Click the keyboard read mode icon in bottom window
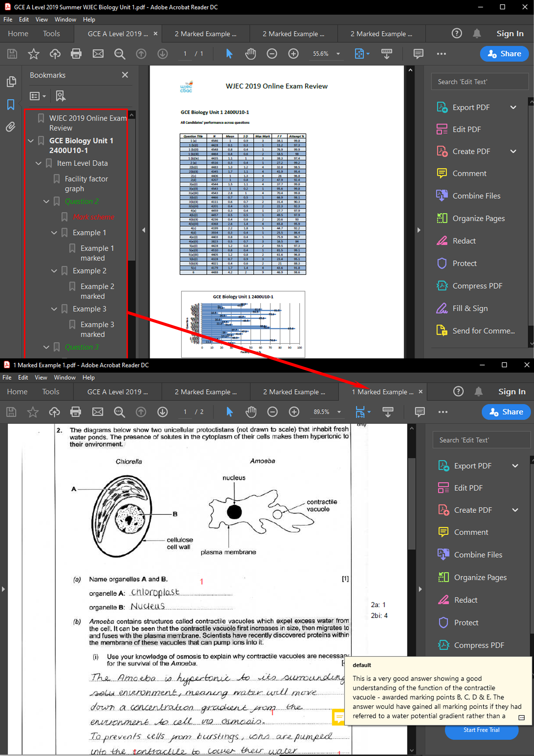Screen dimensions: 534x756 388,412
